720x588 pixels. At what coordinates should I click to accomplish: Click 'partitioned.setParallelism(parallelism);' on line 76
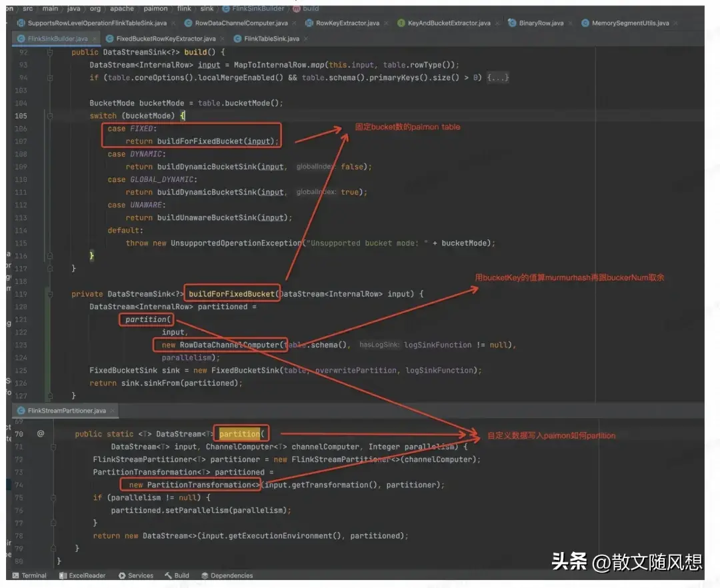pyautogui.click(x=201, y=510)
